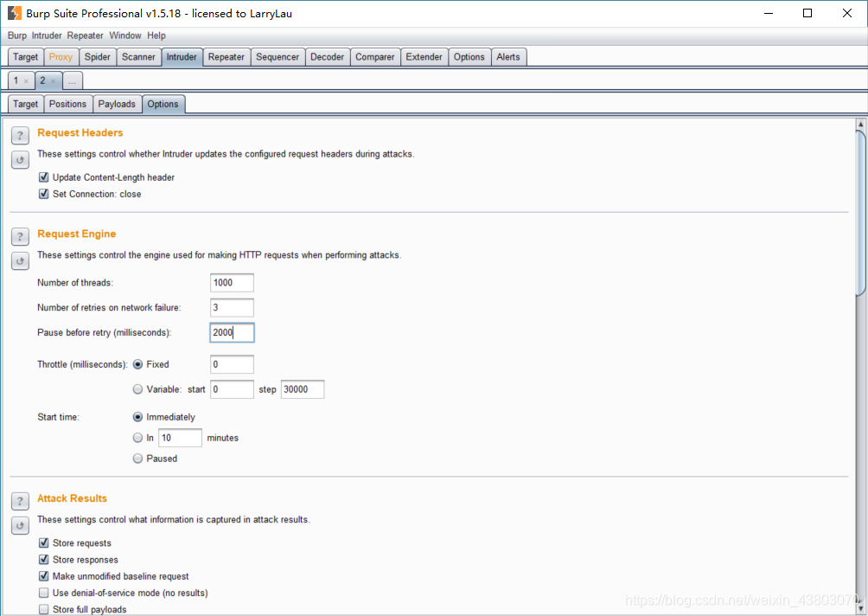This screenshot has width=868, height=616.
Task: Open the Intruder menu
Action: [47, 35]
